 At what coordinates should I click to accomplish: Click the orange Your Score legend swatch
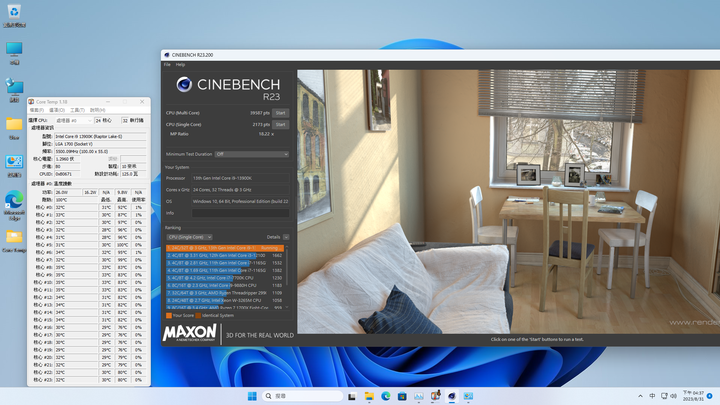[x=169, y=315]
